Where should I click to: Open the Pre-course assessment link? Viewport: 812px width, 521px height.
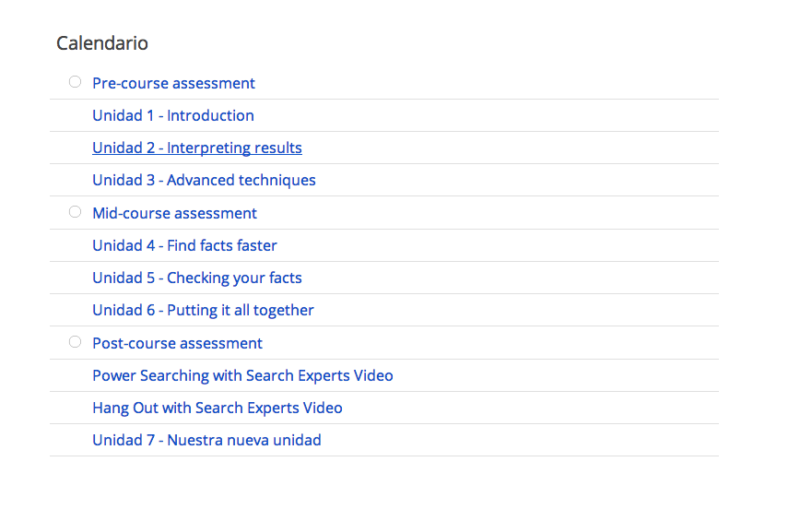point(173,83)
